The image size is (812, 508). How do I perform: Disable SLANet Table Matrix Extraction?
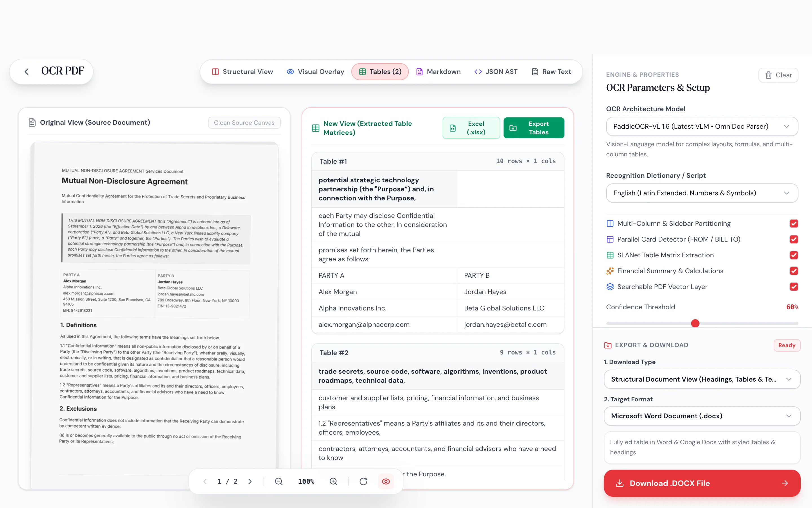click(x=794, y=255)
